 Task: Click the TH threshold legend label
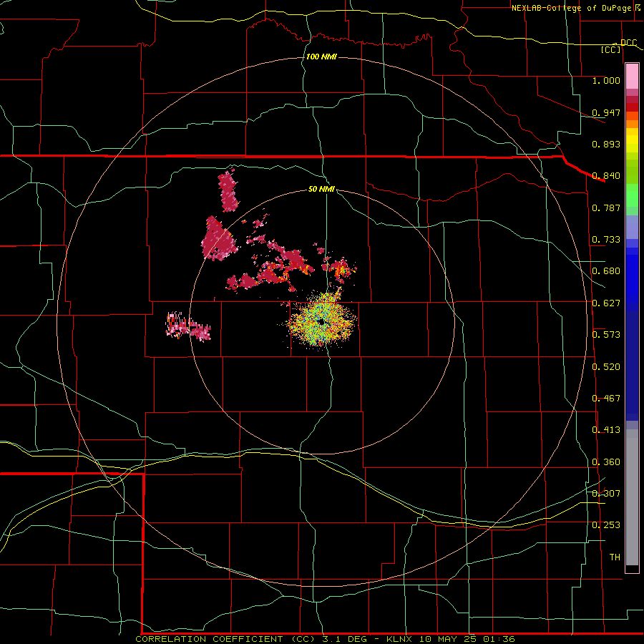[615, 557]
